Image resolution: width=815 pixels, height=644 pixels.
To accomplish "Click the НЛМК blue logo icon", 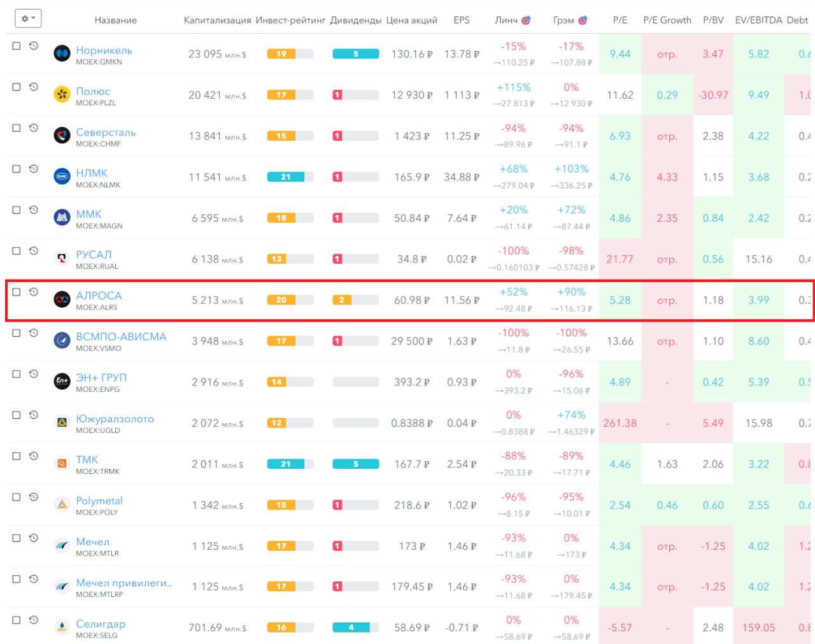I will coord(62,177).
